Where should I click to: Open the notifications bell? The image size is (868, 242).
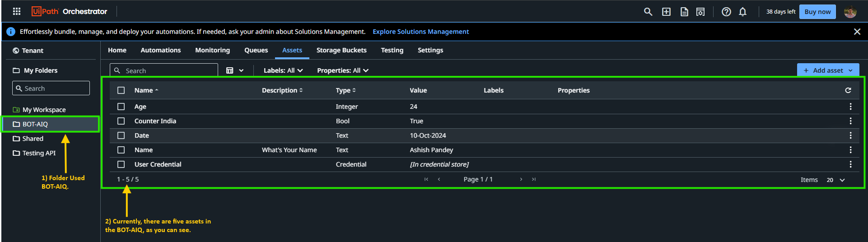coord(743,12)
